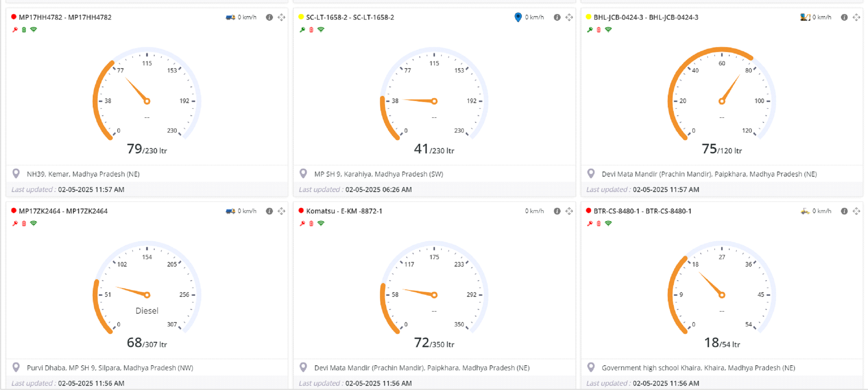Click truck icon on MP17ZK2464 card
Image resolution: width=868 pixels, height=390 pixels.
[x=230, y=211]
